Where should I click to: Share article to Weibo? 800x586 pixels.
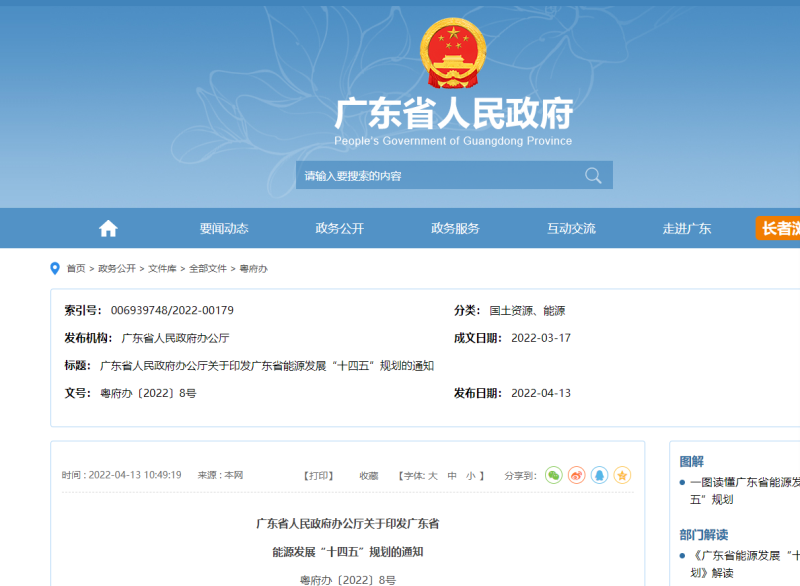tap(576, 475)
